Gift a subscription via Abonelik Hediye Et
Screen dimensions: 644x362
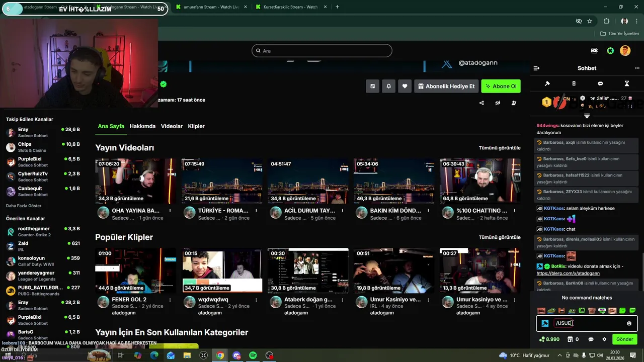coord(446,86)
